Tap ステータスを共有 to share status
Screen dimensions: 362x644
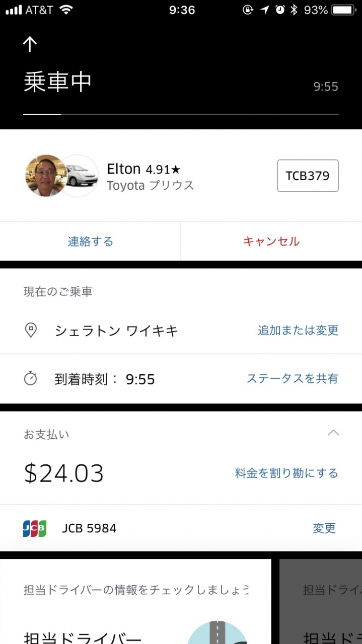(x=292, y=379)
